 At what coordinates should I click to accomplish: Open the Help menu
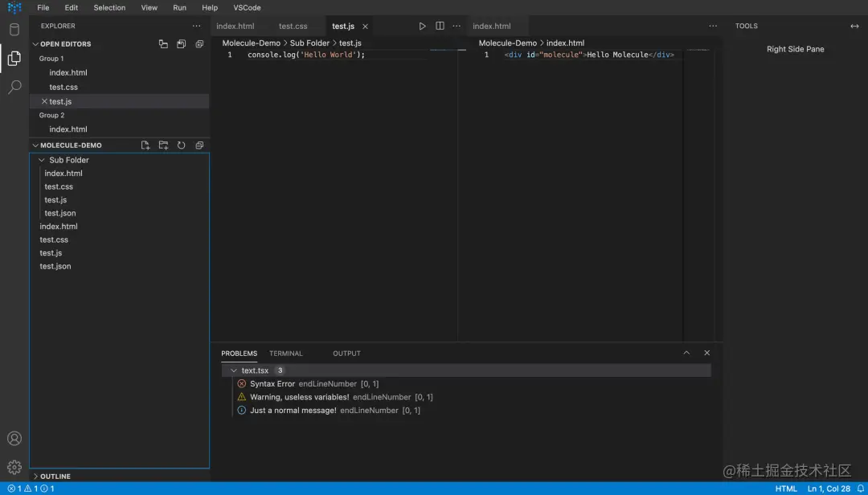point(210,8)
